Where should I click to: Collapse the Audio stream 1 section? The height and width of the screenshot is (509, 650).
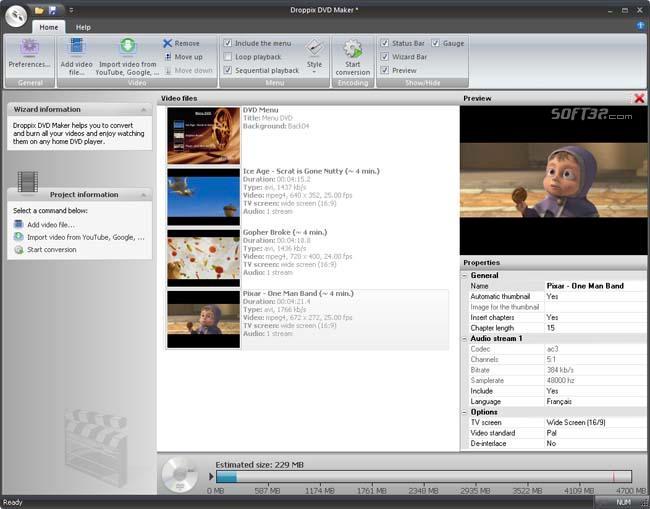[x=465, y=339]
